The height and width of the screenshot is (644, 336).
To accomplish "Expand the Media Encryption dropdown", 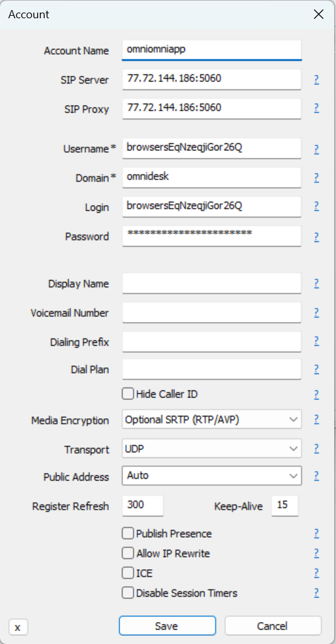I will (x=211, y=419).
